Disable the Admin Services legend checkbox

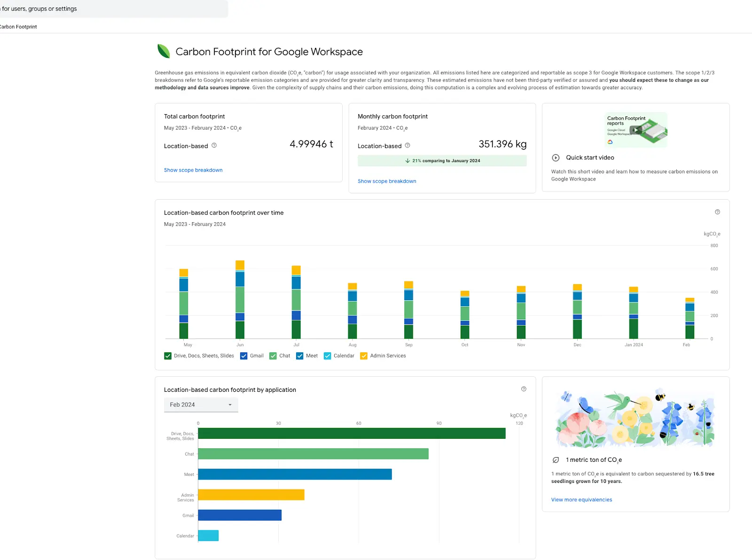tap(364, 356)
